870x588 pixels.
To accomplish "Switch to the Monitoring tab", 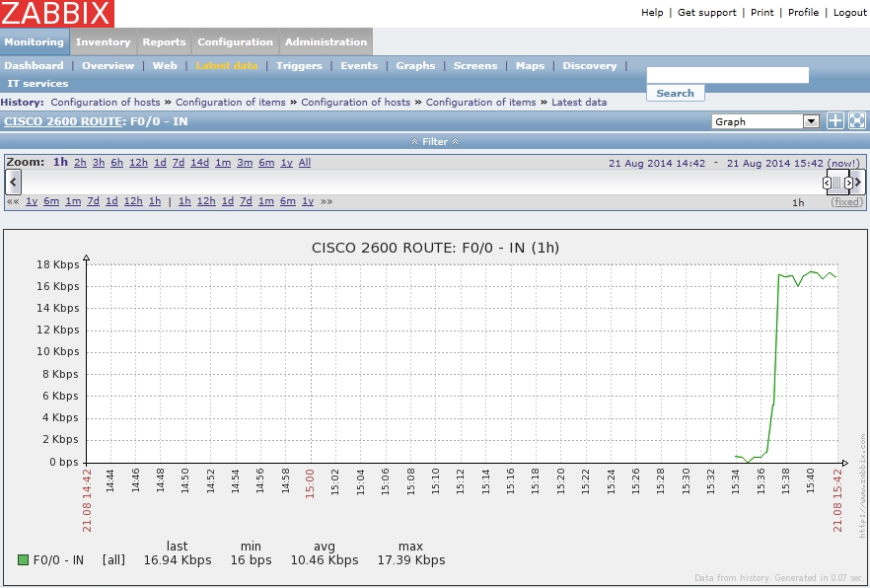I will 34,41.
